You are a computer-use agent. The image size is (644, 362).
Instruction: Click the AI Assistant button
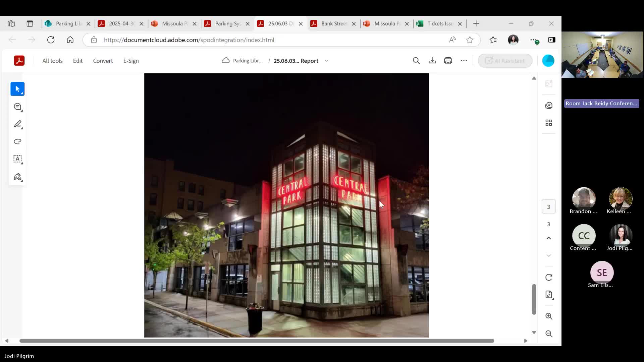tap(505, 61)
